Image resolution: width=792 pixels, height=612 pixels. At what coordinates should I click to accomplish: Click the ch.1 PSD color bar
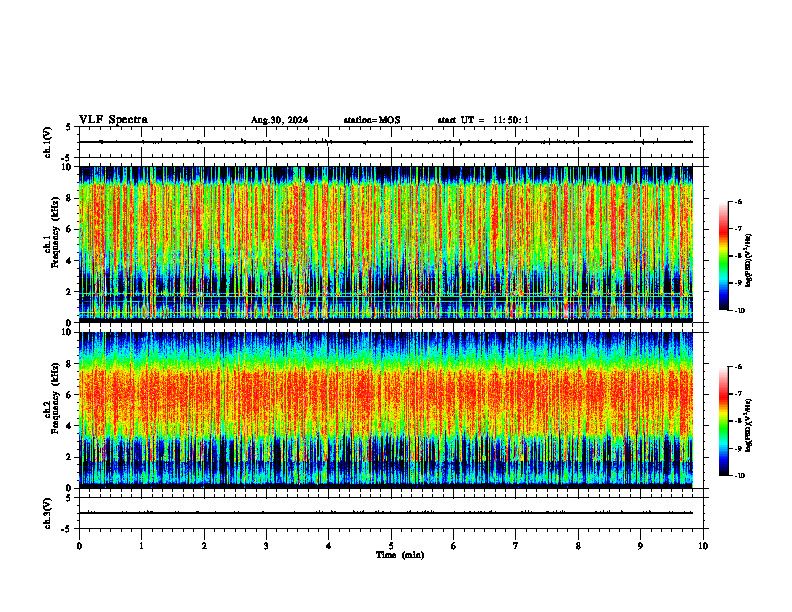click(x=723, y=256)
